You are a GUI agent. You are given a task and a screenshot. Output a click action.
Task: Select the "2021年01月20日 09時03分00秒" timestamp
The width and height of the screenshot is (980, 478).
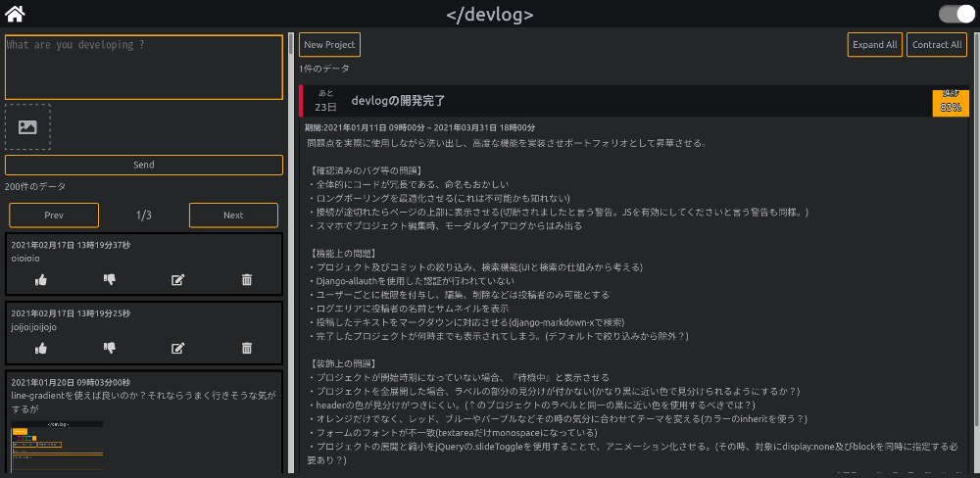[x=71, y=382]
